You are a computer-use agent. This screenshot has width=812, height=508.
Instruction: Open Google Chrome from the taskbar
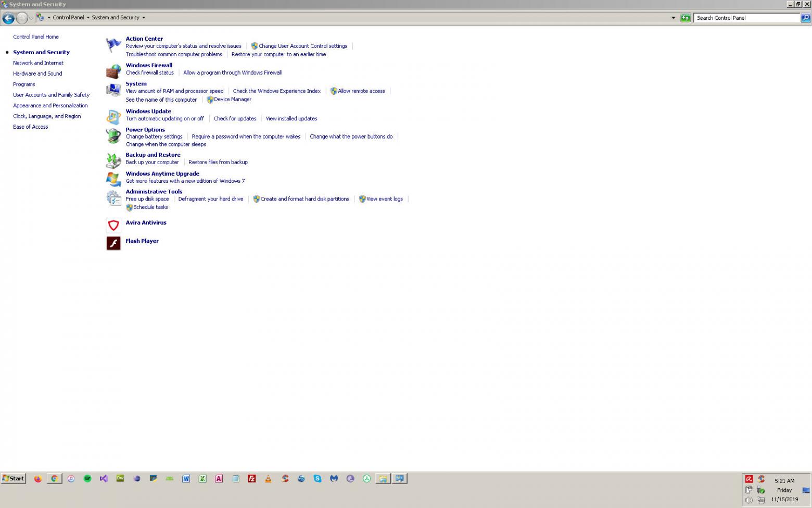pos(54,478)
